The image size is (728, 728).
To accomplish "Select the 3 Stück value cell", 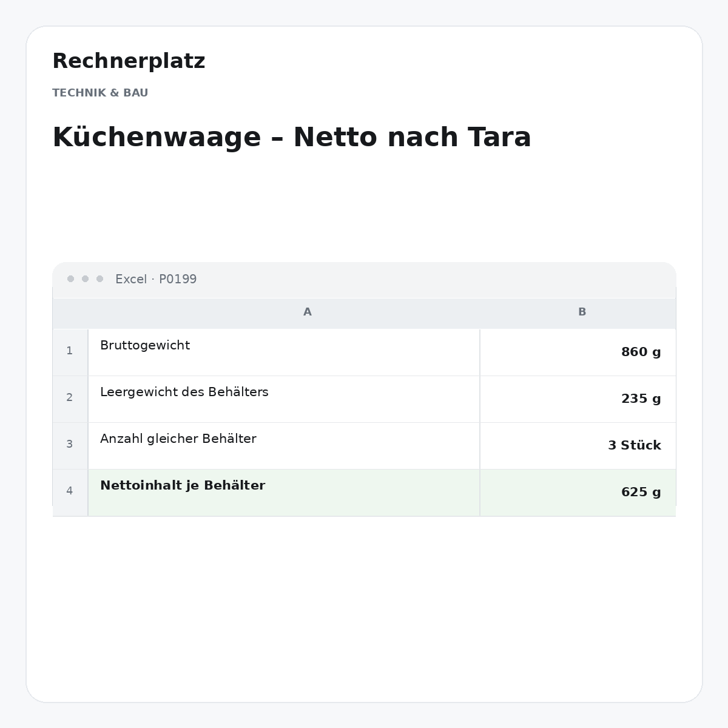I will click(578, 446).
